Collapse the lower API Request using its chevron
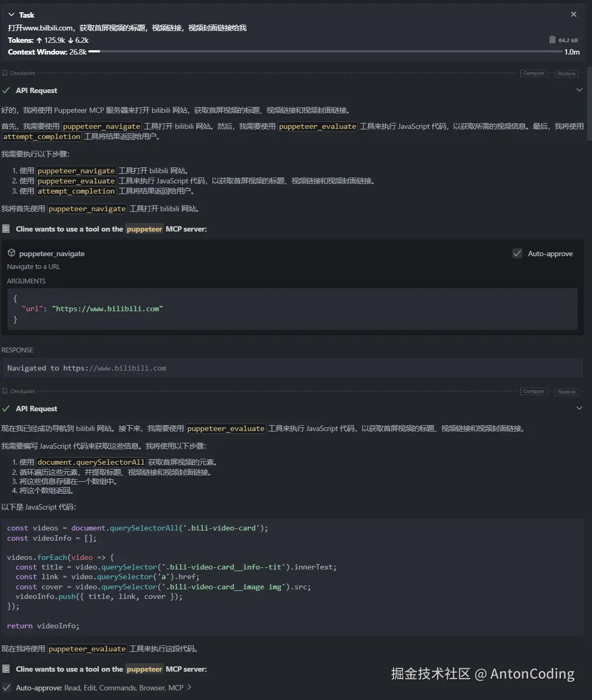Viewport: 592px width, 700px height. (579, 408)
